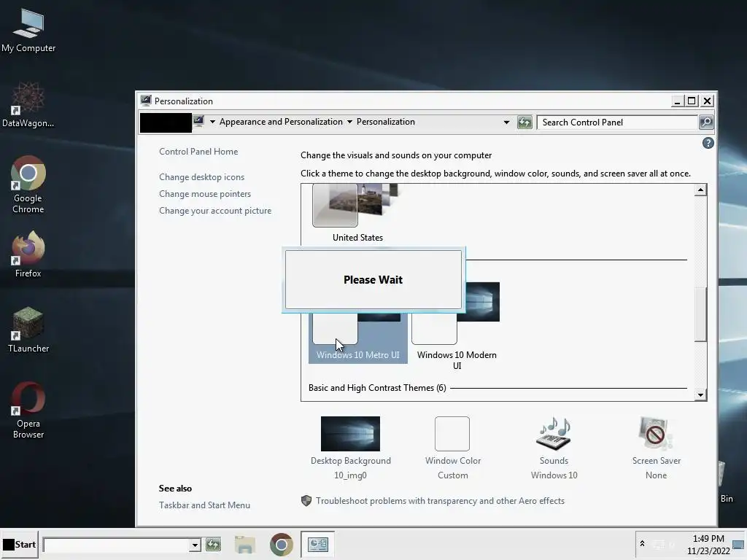The image size is (747, 560).
Task: Open File Explorer taskbar icon
Action: (245, 544)
